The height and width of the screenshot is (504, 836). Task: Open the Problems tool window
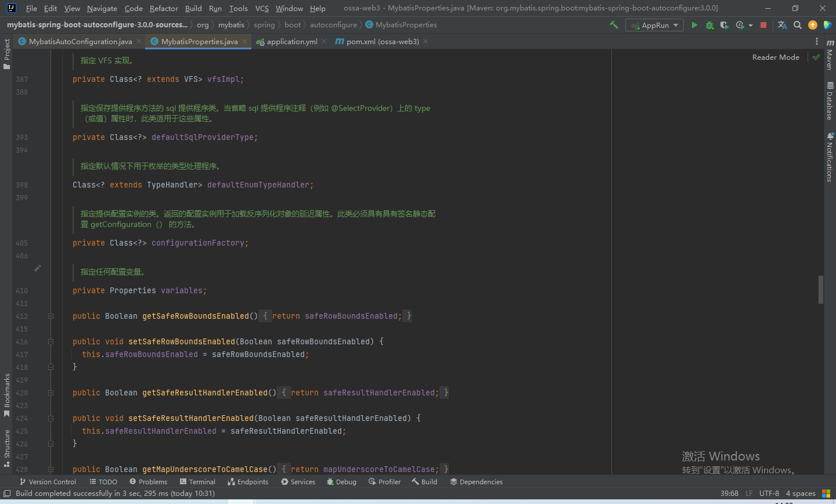(148, 482)
